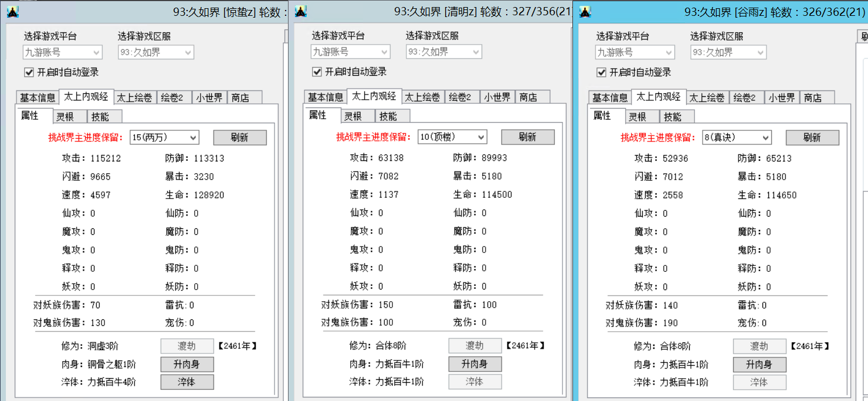Open 绘卷2 tab in 谷雨z window
Viewport: 868px width, 401px height.
(745, 97)
